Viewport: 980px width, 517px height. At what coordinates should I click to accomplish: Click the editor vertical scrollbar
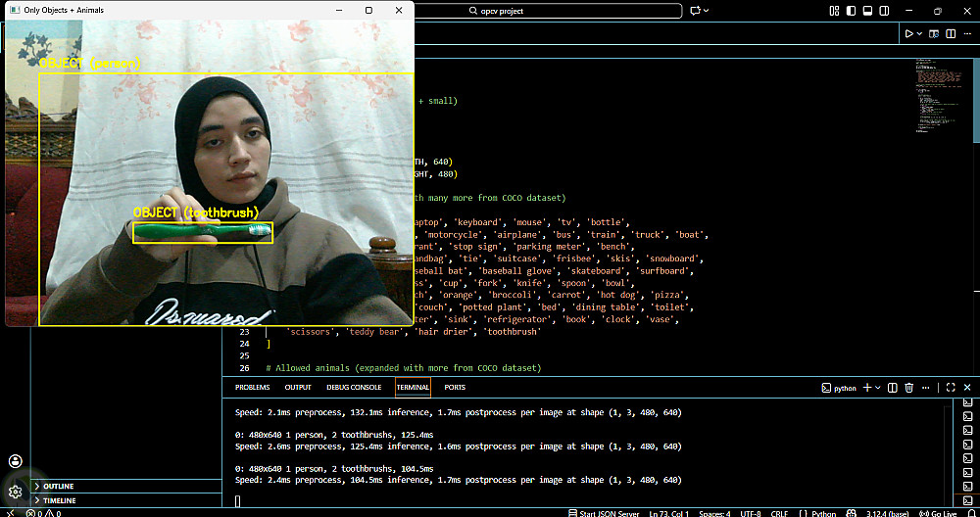(976, 100)
